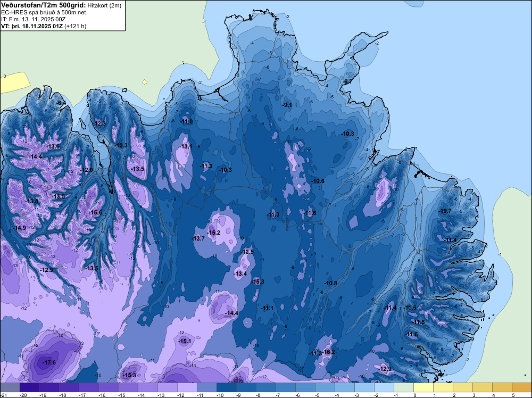This screenshot has height=398, width=532.
Task: Click the -13.4 temperature value
Action: coord(240,273)
